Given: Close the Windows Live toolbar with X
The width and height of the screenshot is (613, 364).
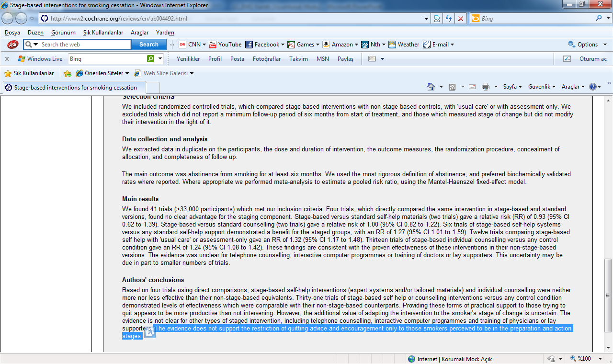Looking at the screenshot, I should [x=7, y=59].
